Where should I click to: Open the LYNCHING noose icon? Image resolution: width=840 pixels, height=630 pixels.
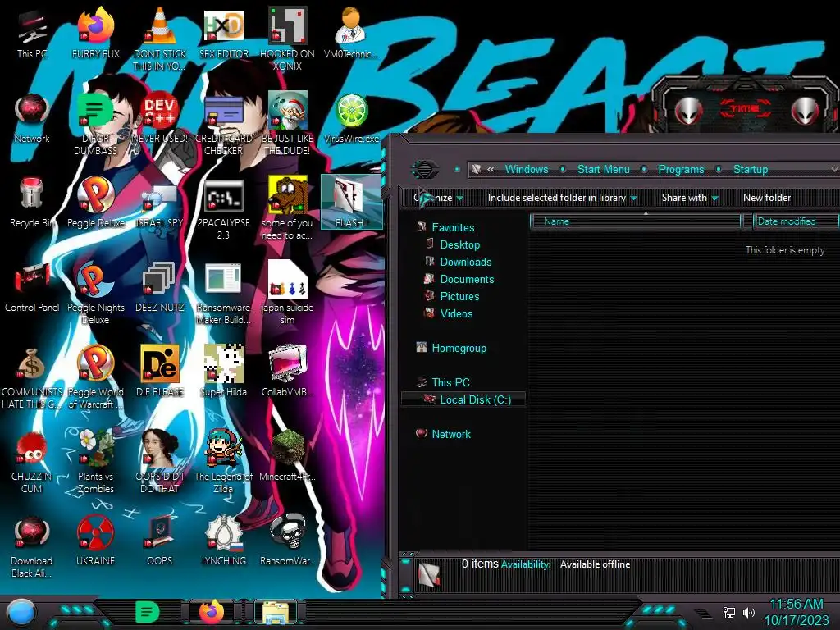(x=224, y=540)
